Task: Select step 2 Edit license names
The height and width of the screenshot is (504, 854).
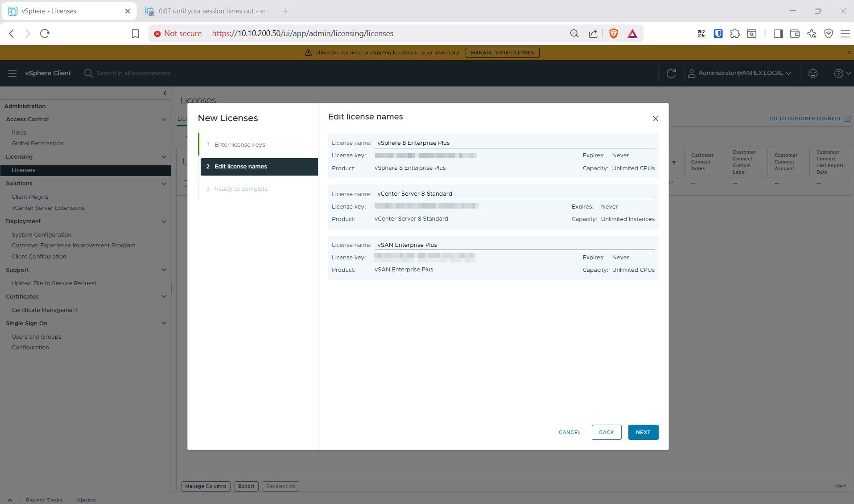Action: point(259,167)
